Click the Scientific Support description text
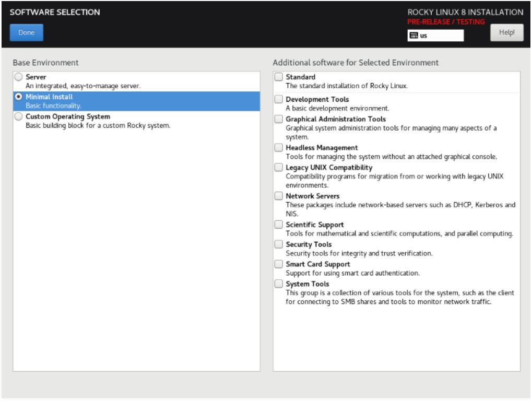 click(x=399, y=234)
